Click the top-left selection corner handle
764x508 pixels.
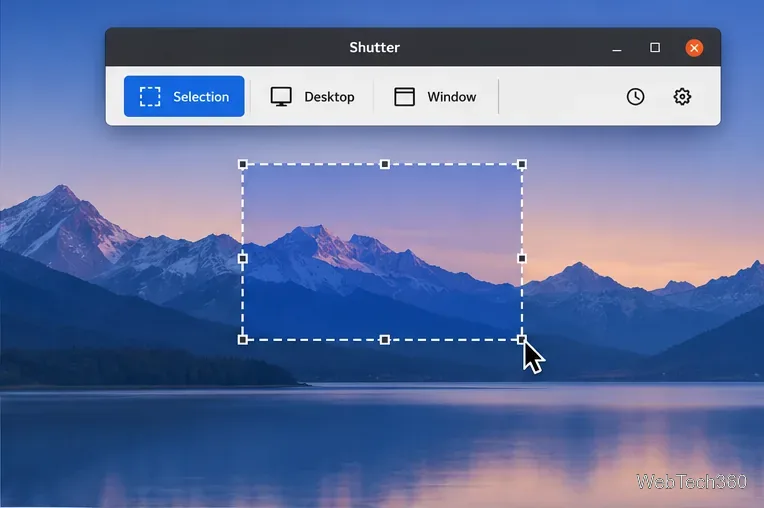pos(243,164)
